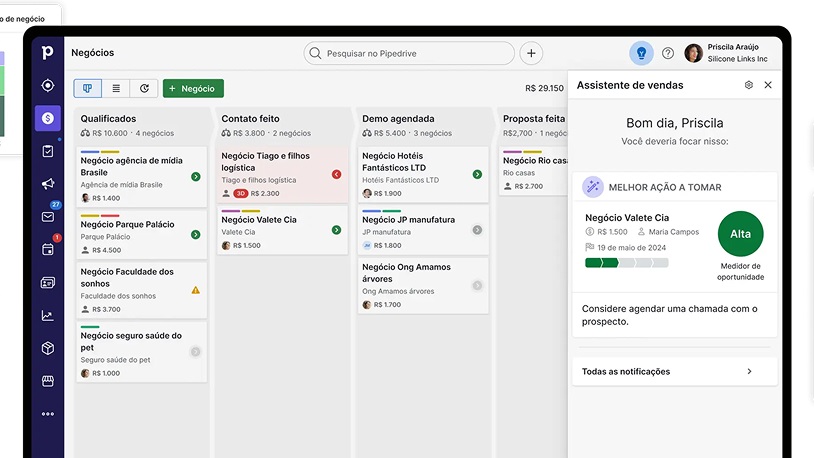The width and height of the screenshot is (814, 458).
Task: Open the Marketplace store icon in the sidebar
Action: pyautogui.click(x=48, y=381)
